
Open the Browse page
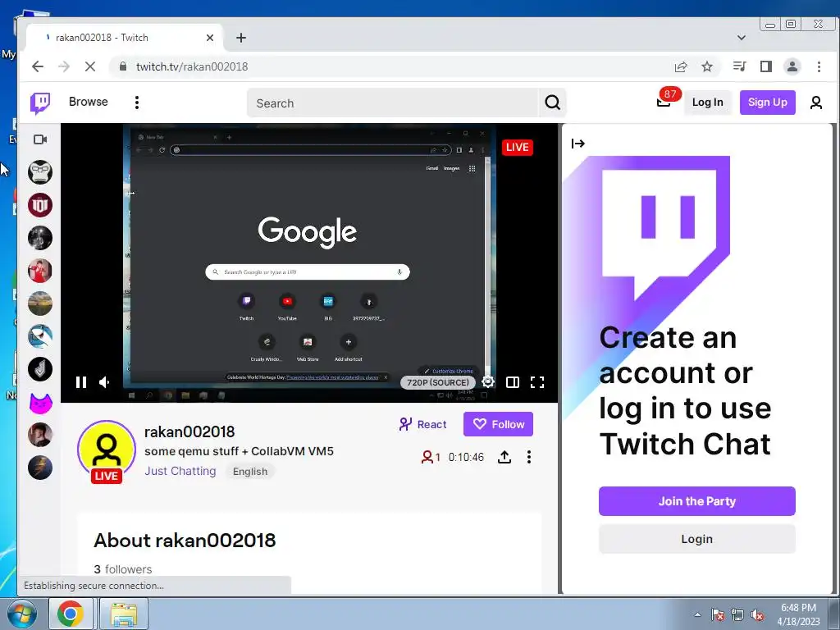point(89,102)
